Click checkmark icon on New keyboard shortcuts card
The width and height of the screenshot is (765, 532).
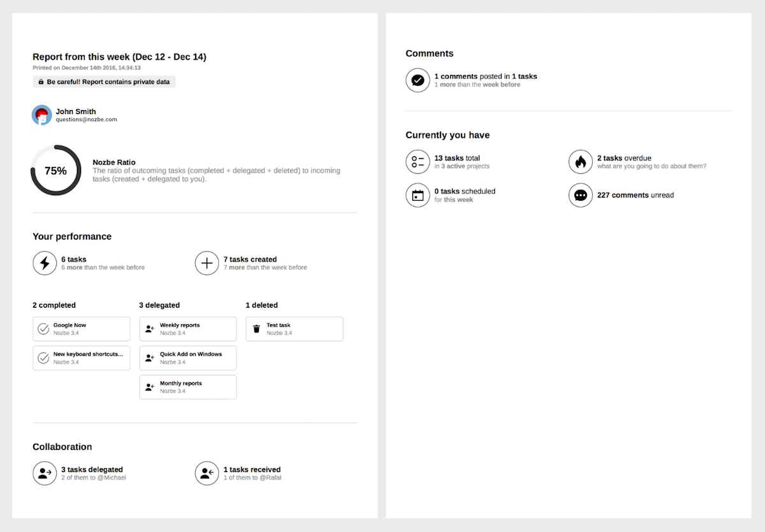[x=43, y=358]
